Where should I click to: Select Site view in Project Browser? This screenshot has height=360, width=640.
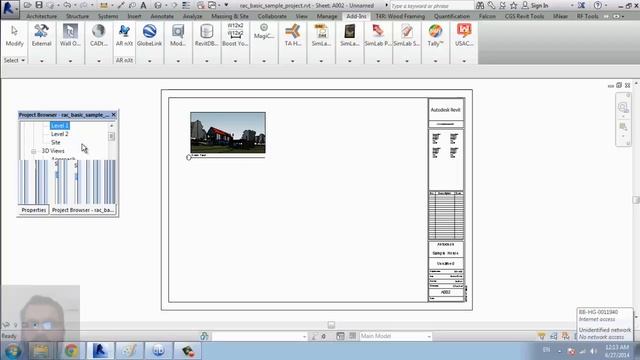pyautogui.click(x=56, y=142)
